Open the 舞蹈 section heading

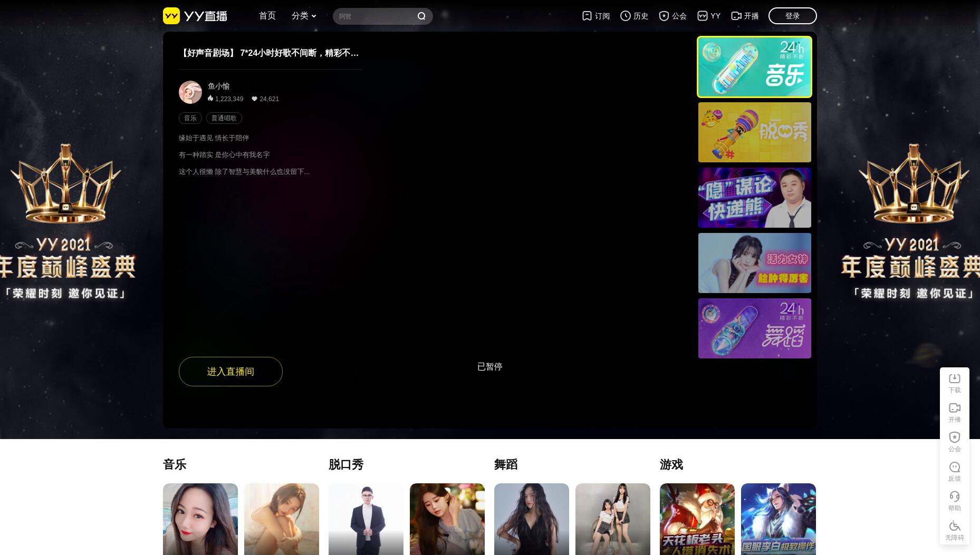click(506, 464)
